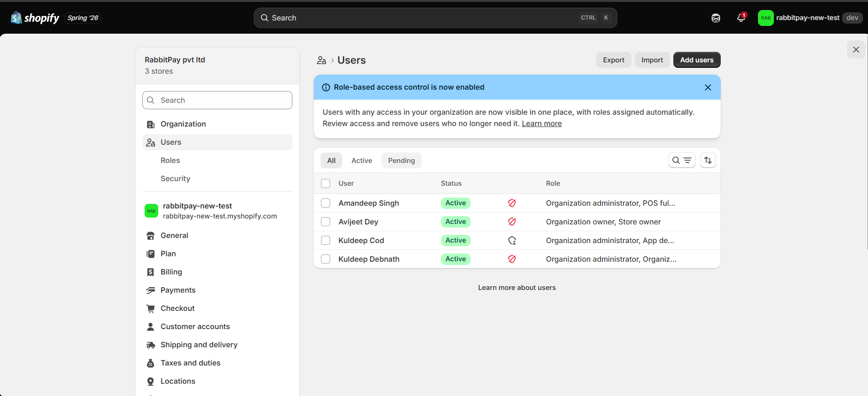Click the settings sidebar Search field
868x396 pixels.
click(x=217, y=100)
